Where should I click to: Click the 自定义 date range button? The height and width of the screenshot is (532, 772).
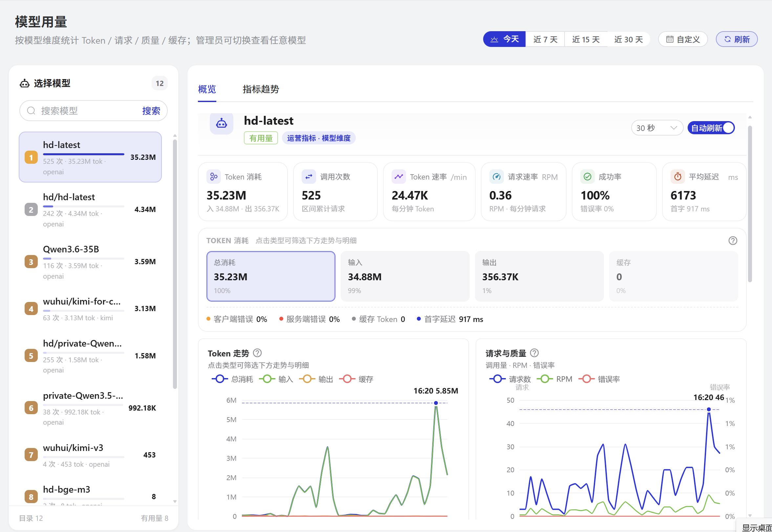point(683,39)
